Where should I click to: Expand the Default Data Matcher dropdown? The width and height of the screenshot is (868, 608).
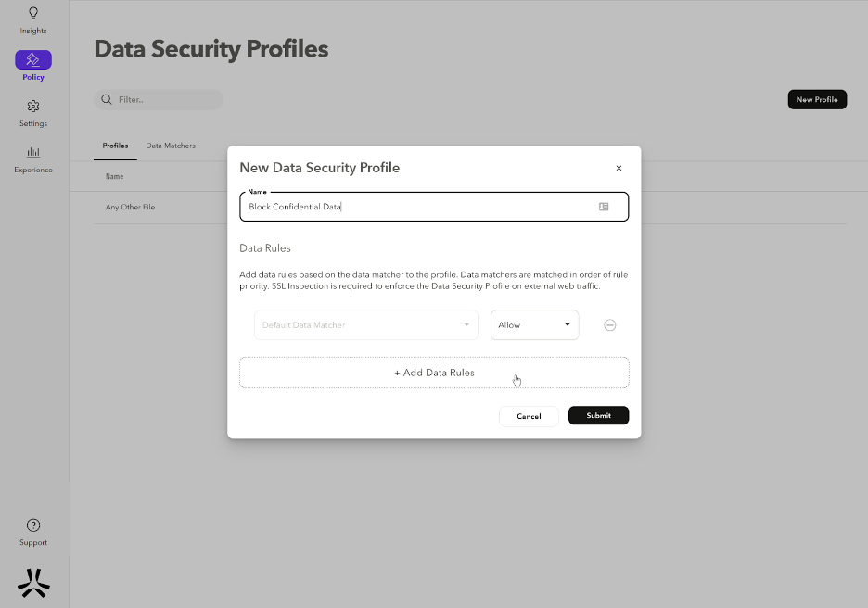(x=366, y=325)
